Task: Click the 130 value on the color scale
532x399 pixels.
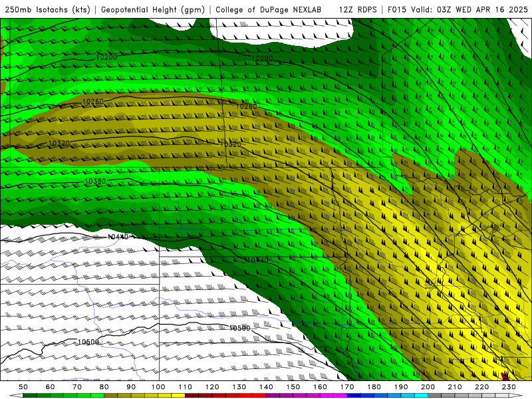Action: pyautogui.click(x=239, y=387)
